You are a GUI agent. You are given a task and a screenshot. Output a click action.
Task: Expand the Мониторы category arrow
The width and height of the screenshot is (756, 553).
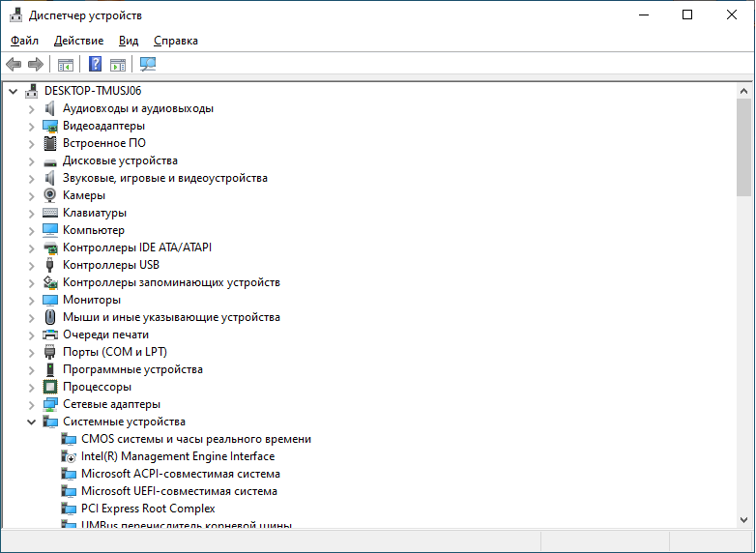31,300
